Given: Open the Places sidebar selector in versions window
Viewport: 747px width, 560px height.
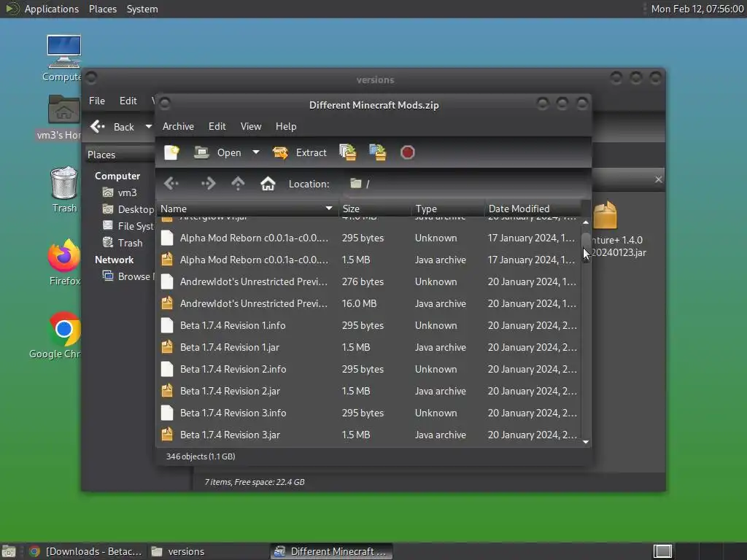Looking at the screenshot, I should pos(120,155).
